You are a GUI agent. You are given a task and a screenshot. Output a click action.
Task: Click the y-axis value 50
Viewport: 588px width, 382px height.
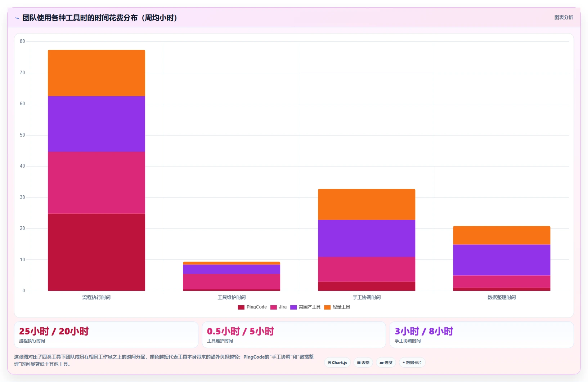tap(22, 135)
